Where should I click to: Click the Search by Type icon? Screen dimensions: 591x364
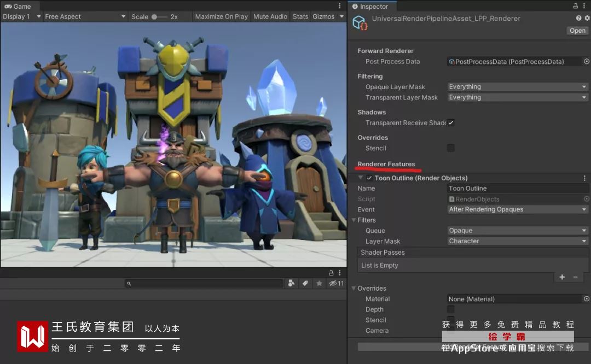pos(291,284)
